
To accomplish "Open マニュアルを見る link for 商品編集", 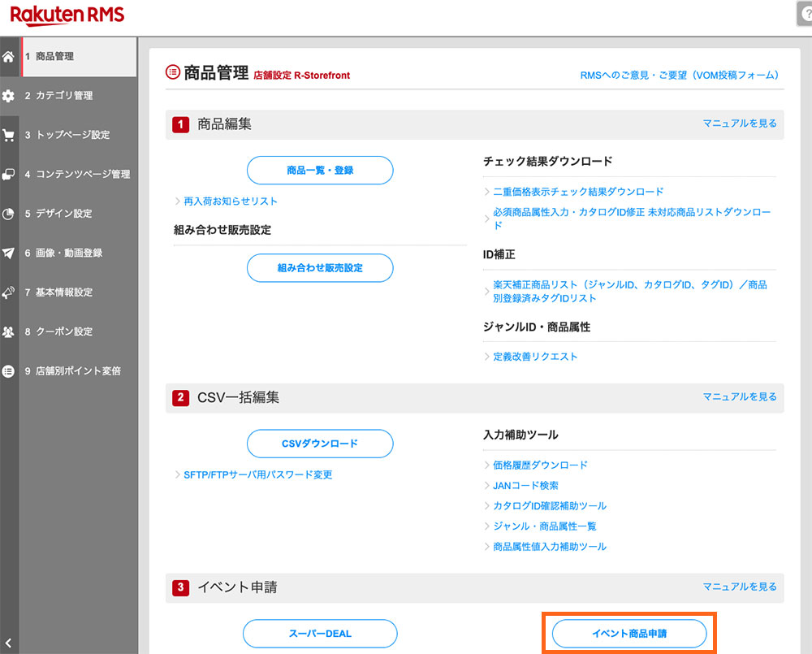I will coord(740,123).
